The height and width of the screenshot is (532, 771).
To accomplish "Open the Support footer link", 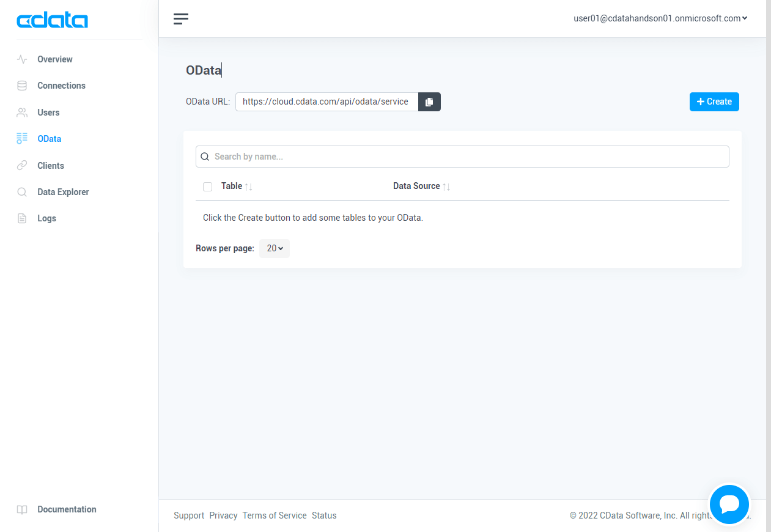I will [189, 515].
